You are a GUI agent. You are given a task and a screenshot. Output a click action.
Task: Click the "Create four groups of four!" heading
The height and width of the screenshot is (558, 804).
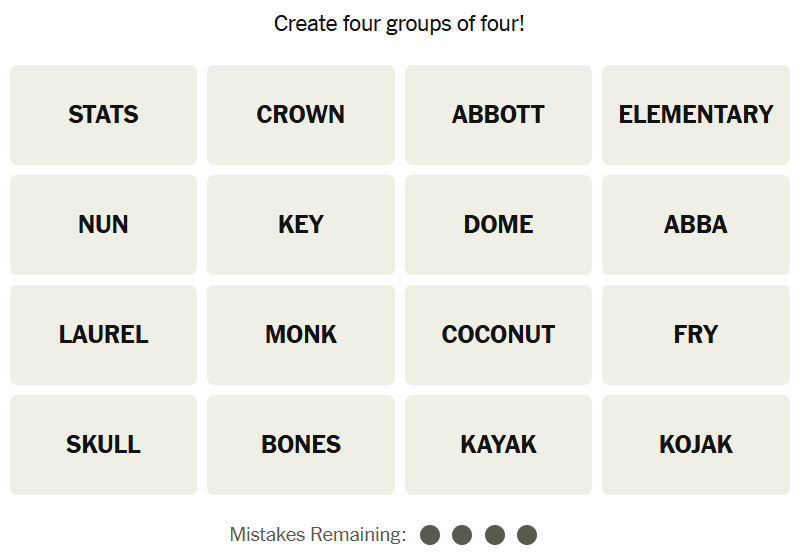[x=399, y=23]
